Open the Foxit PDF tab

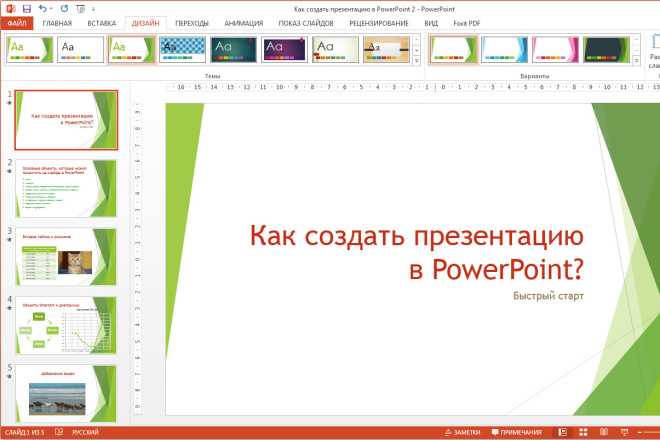467,23
